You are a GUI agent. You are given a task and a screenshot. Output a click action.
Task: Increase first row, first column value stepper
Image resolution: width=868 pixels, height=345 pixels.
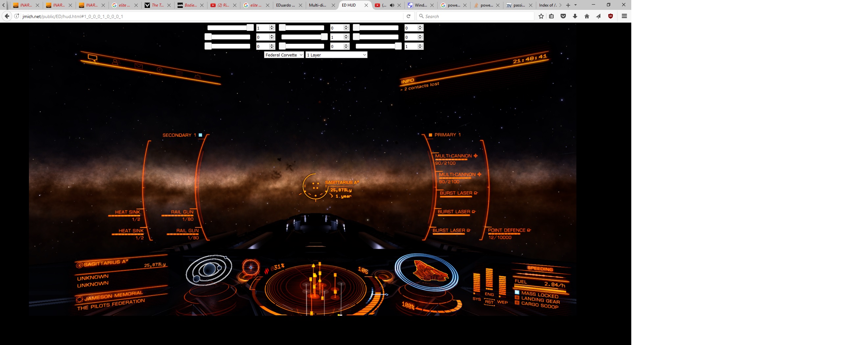pyautogui.click(x=272, y=26)
